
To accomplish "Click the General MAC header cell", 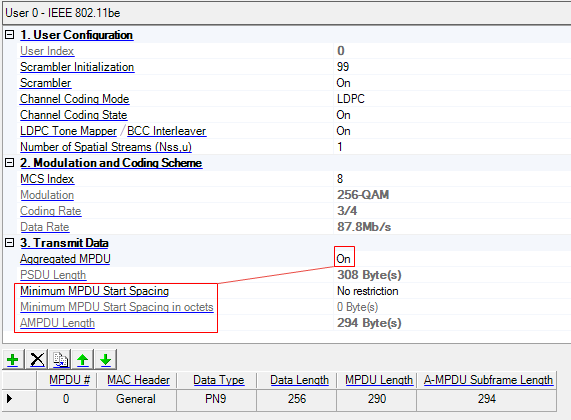I will point(136,399).
